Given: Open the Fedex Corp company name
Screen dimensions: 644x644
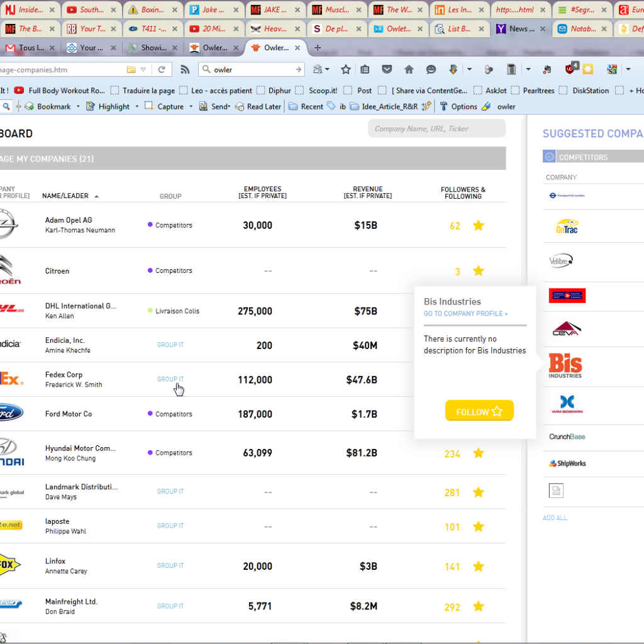Looking at the screenshot, I should point(64,375).
